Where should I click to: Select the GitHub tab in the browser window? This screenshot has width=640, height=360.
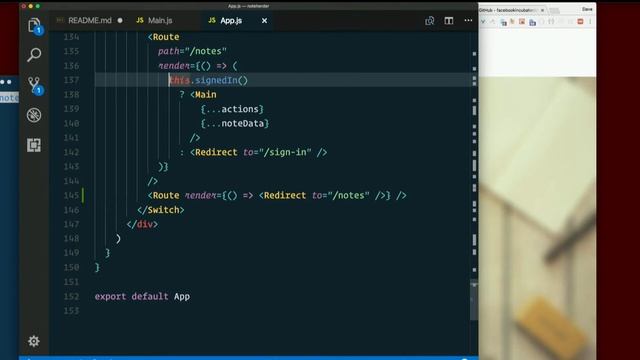tap(508, 10)
